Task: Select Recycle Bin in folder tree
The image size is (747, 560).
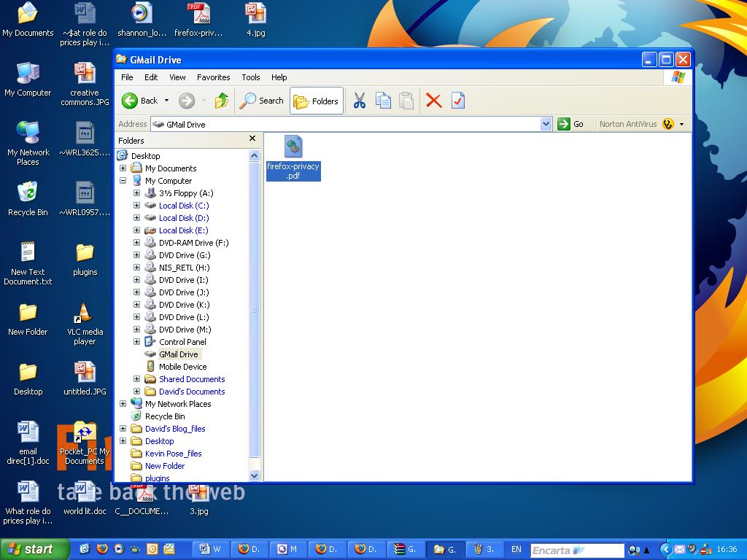Action: tap(165, 416)
